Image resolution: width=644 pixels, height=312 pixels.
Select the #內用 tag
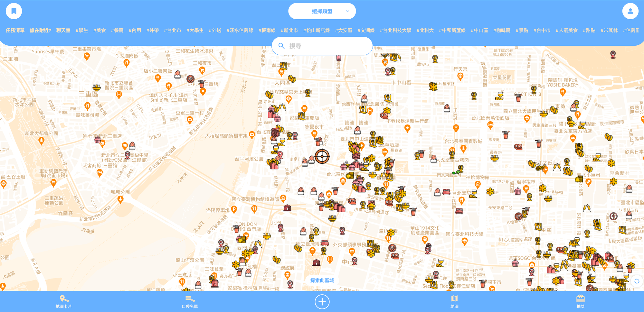(x=135, y=31)
